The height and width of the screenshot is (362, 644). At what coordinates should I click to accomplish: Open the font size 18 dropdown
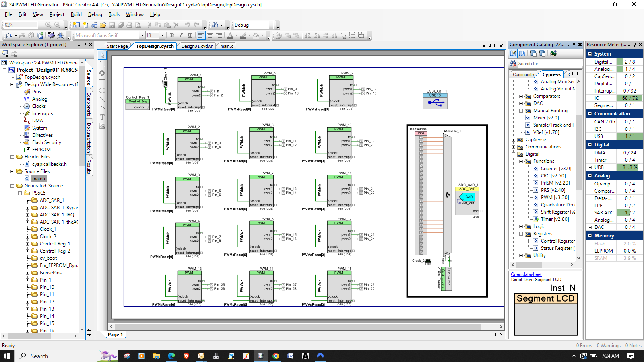[162, 35]
